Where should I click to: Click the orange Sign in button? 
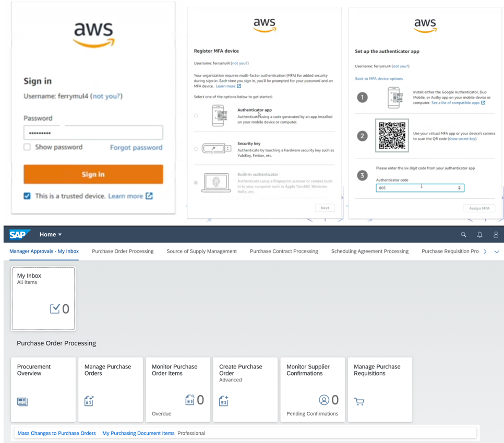point(93,174)
